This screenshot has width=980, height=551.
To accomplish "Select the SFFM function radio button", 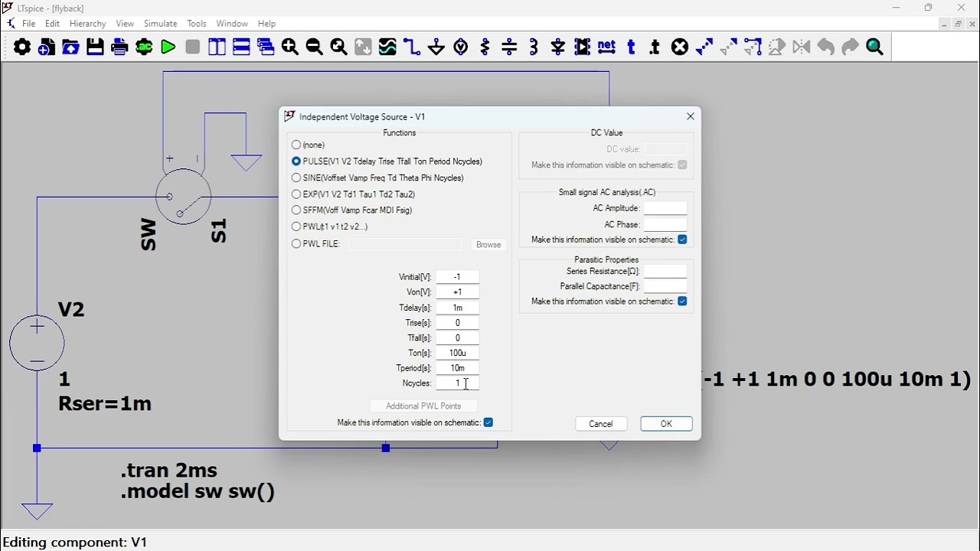I will pos(296,210).
